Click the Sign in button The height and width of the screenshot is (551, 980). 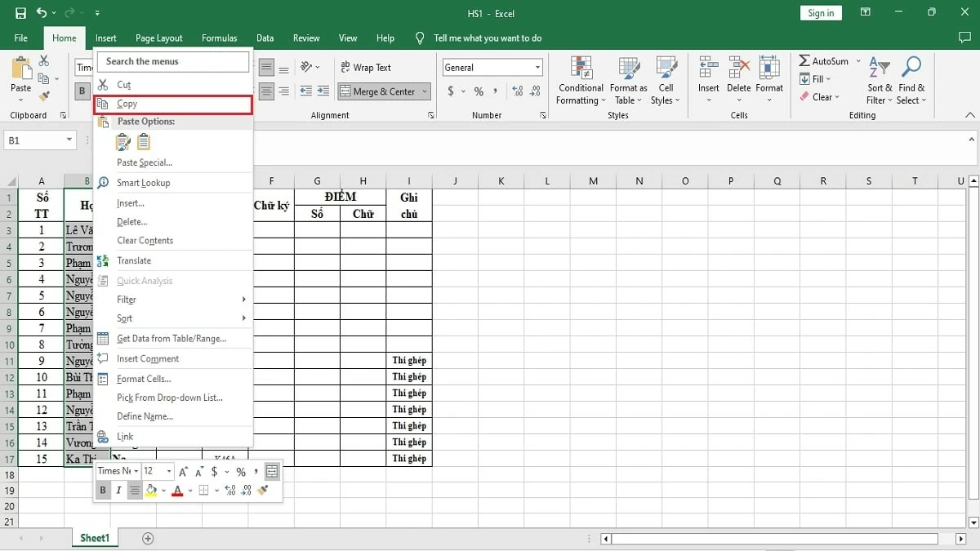pos(820,12)
